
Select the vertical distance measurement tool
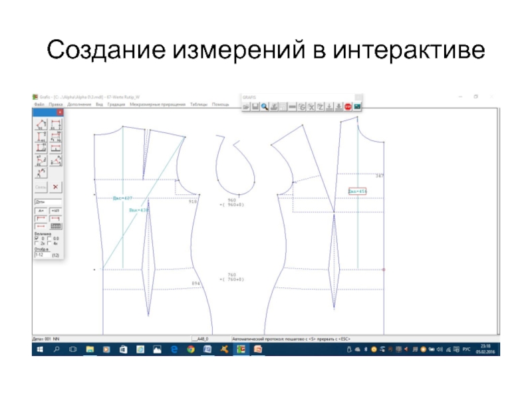click(x=41, y=136)
